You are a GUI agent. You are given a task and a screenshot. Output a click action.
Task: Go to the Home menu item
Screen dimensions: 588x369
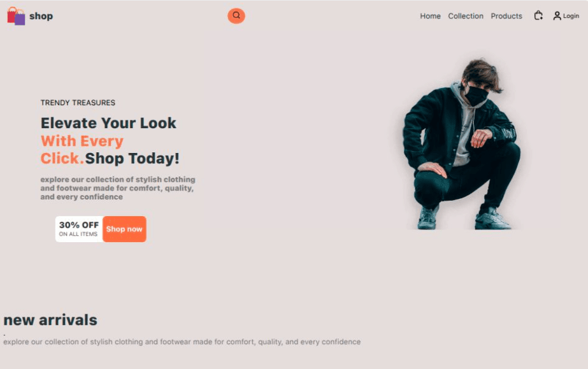[x=430, y=16]
